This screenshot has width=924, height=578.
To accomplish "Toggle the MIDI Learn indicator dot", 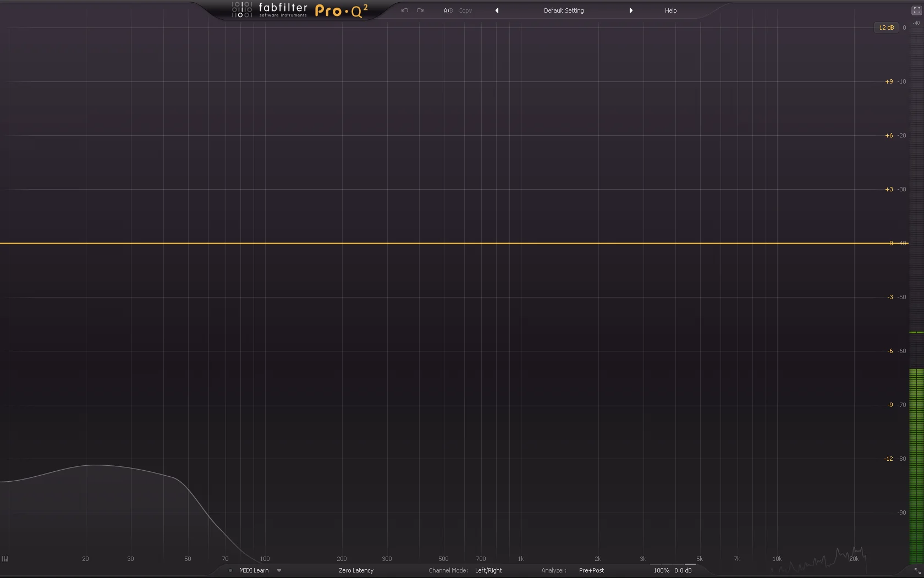I will pyautogui.click(x=230, y=570).
